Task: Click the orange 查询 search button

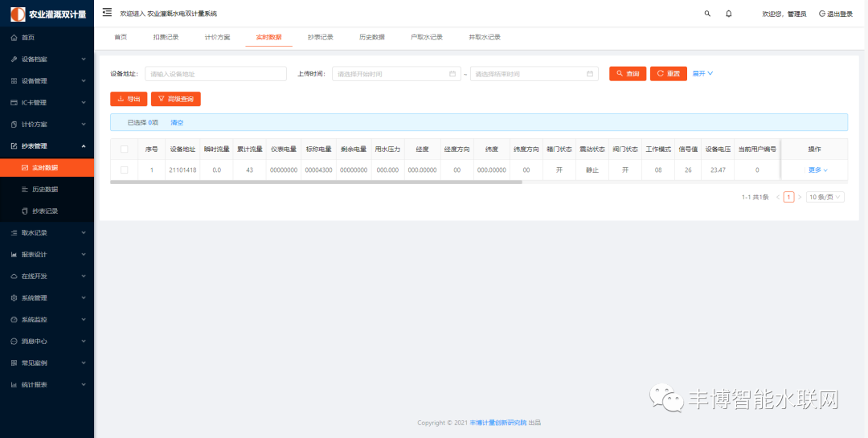Action: tap(627, 73)
